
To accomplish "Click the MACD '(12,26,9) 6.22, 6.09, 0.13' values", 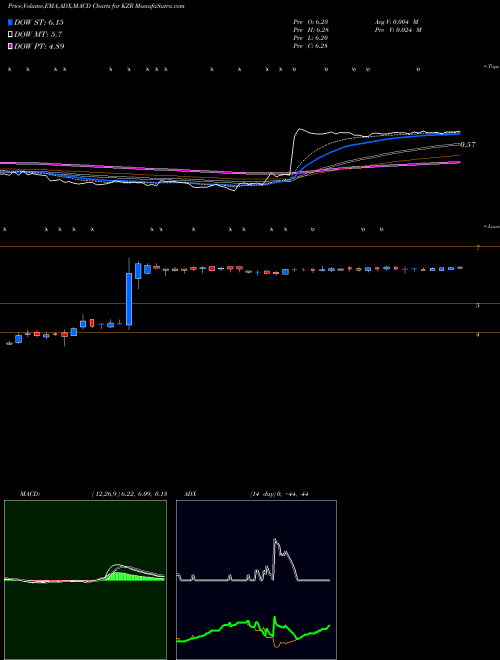I will point(129,494).
